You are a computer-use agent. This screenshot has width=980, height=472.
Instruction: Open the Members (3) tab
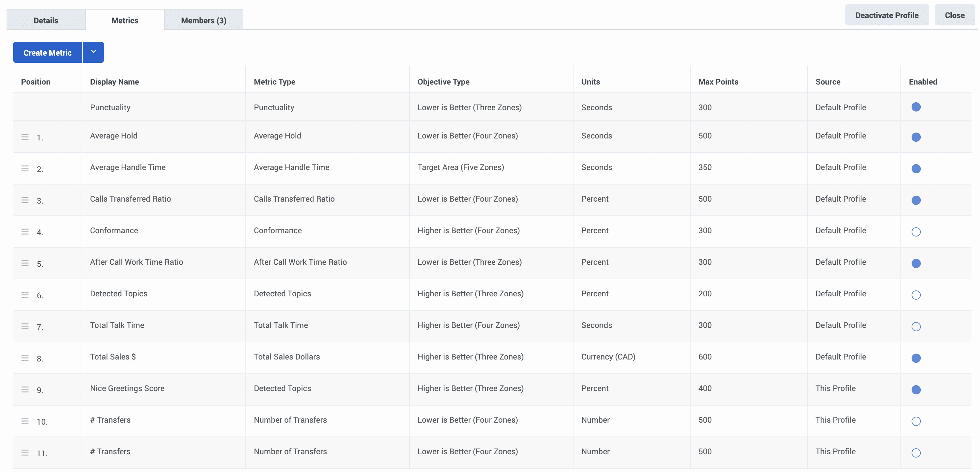[204, 20]
